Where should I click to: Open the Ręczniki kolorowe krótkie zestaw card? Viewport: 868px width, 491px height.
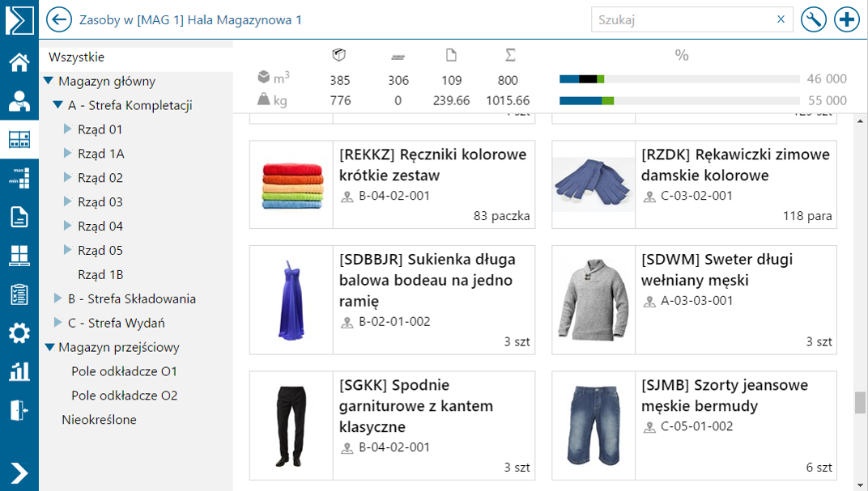[392, 184]
